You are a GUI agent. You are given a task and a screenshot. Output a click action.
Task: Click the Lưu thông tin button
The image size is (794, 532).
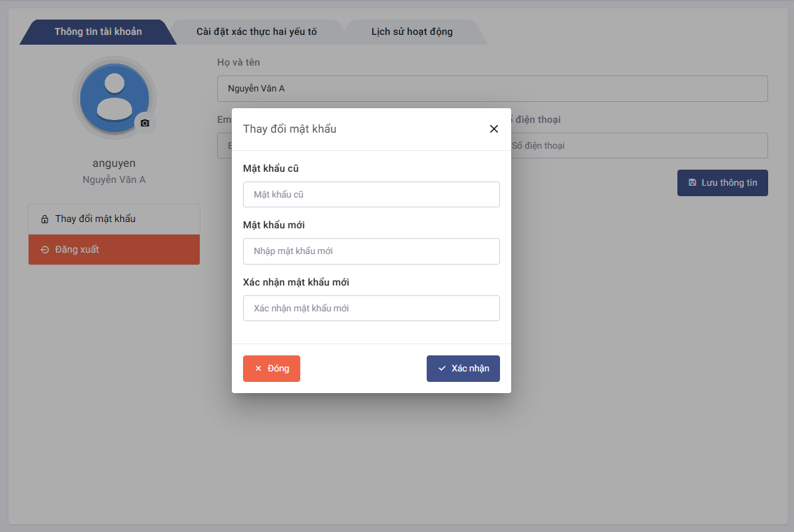(x=722, y=183)
